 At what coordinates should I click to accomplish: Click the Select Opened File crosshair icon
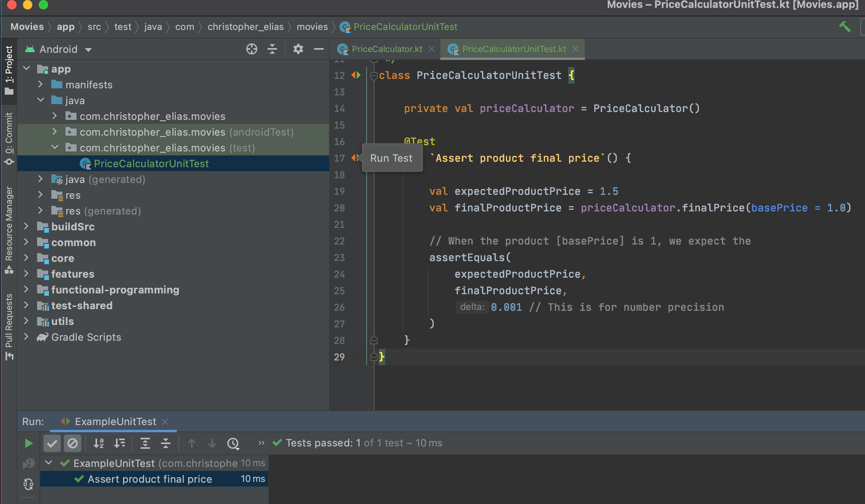click(251, 49)
